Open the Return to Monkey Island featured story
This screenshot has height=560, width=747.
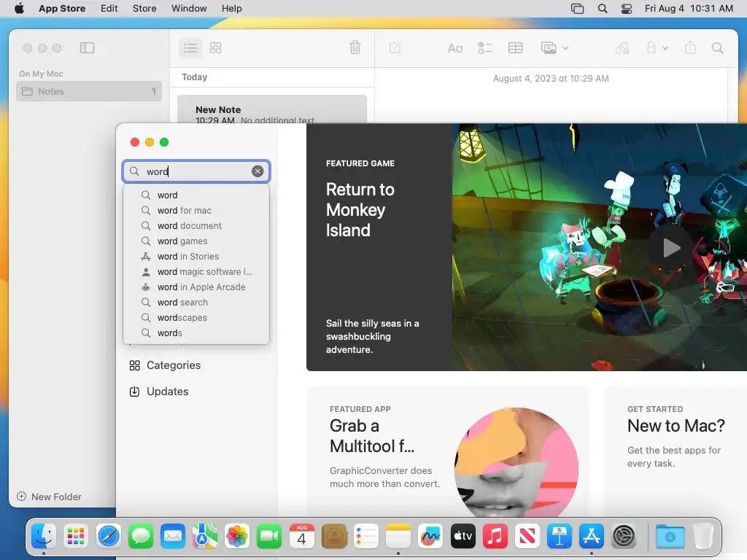coord(527,247)
